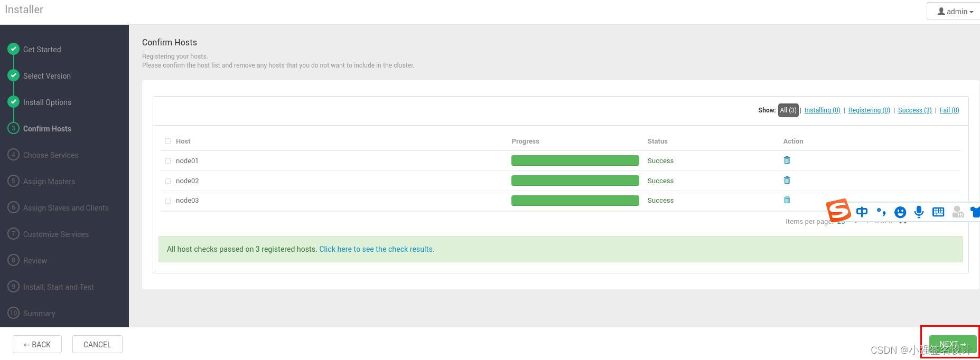
Task: Click the CANCEL button
Action: (97, 344)
